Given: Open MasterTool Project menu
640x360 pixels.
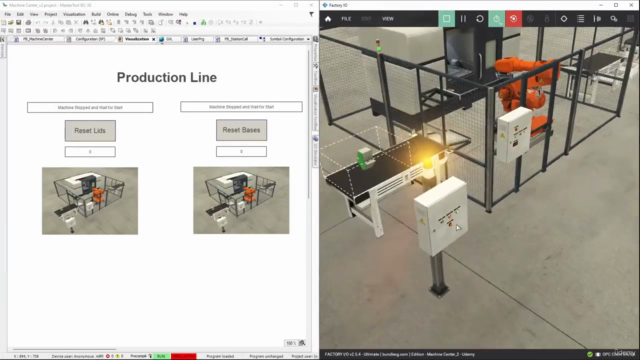Looking at the screenshot, I should [51, 14].
